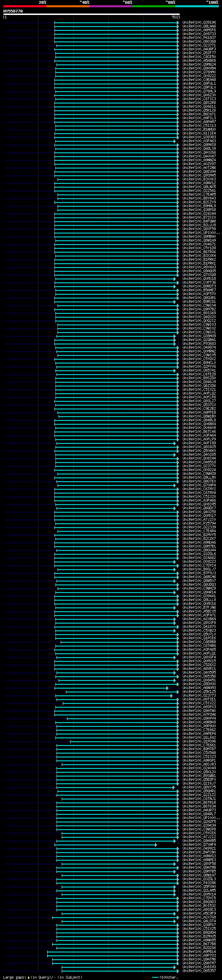The height and width of the screenshot is (980, 222).
Task: Open hit UniRef100_Q6EU94
Action: click(199, 172)
